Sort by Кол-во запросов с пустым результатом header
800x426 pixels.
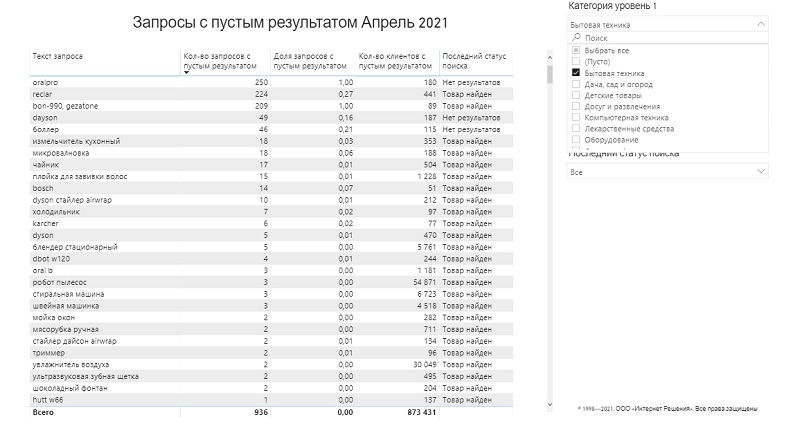220,61
